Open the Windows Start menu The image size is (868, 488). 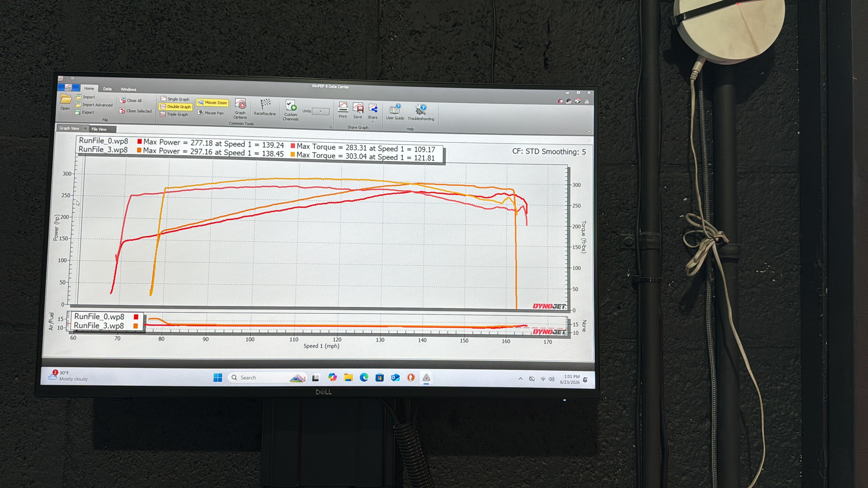point(218,378)
